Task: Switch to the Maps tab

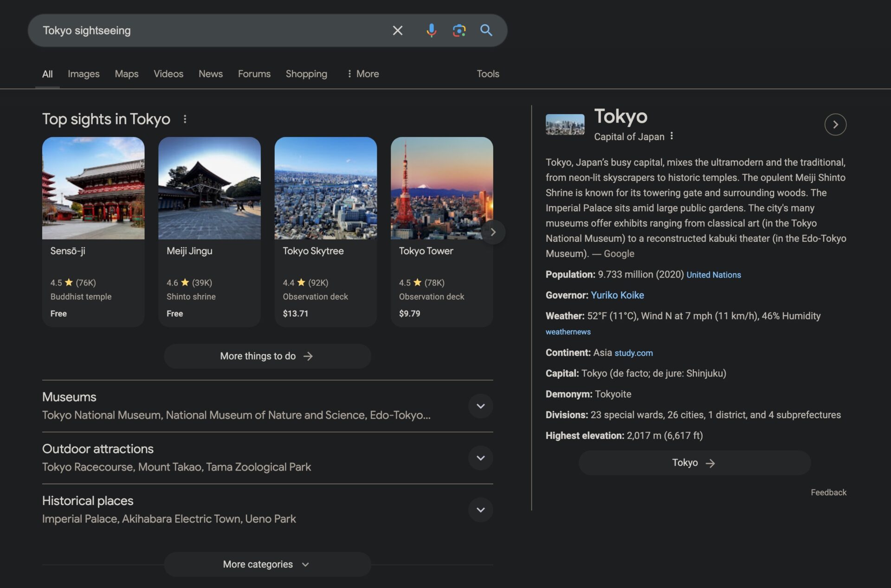Action: [127, 74]
